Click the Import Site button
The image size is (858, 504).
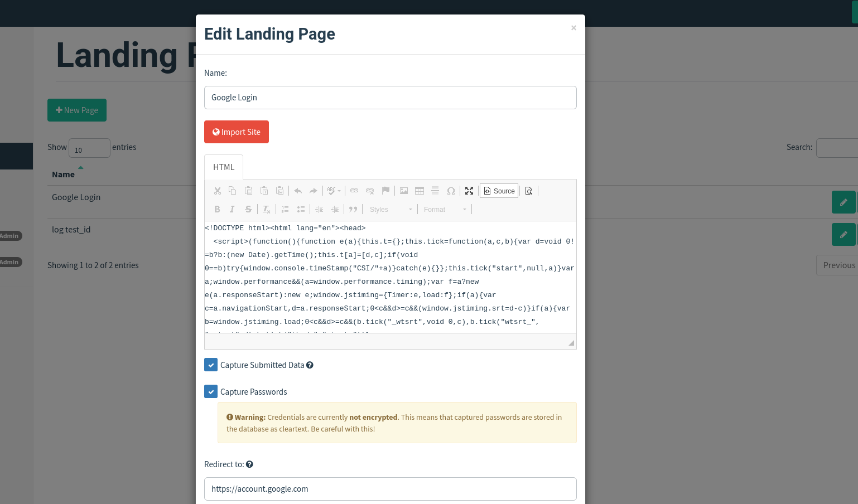237,132
